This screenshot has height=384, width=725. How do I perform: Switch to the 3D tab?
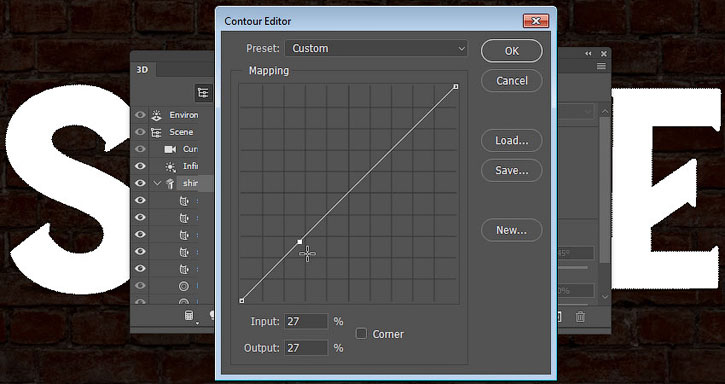[x=142, y=70]
